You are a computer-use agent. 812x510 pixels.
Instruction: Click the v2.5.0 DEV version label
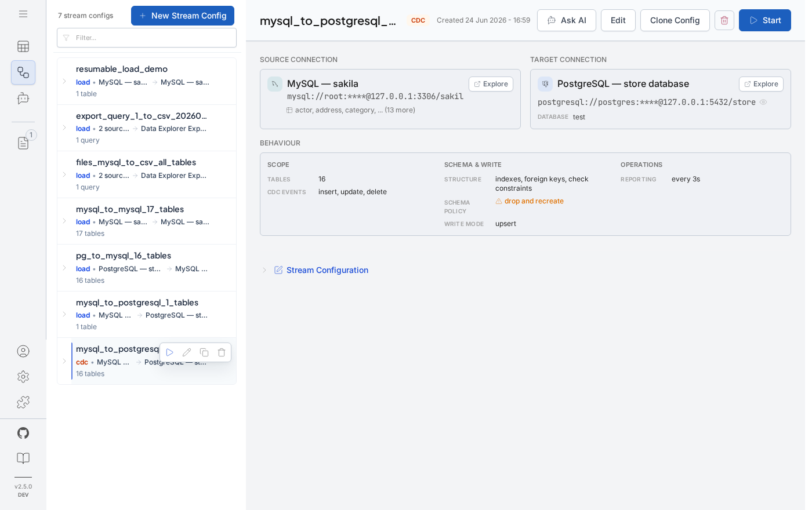coord(23,490)
